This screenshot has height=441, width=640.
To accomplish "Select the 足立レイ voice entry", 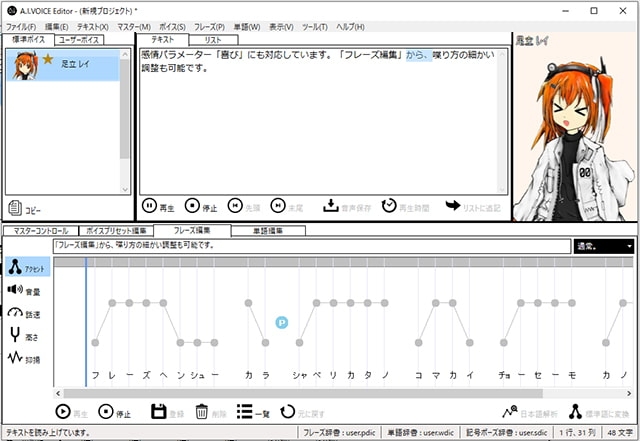I will (63, 65).
